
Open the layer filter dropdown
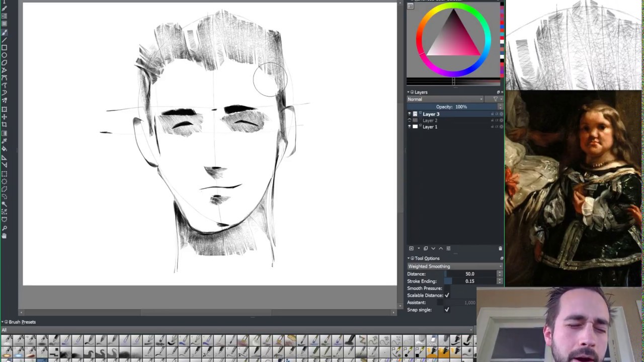[494, 99]
